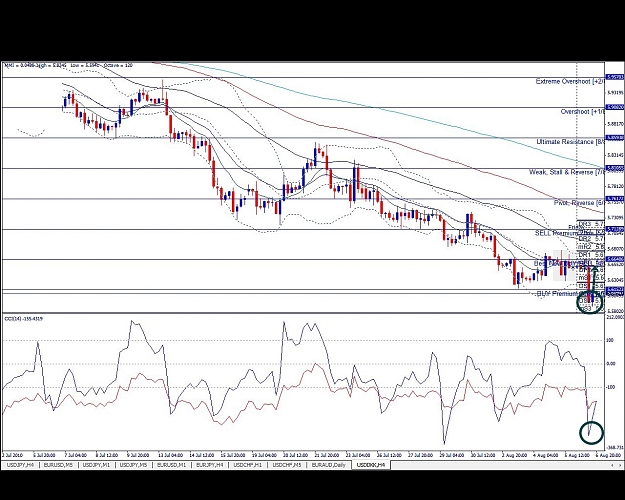Click the Overshoot [+1/8] level label

tap(582, 112)
